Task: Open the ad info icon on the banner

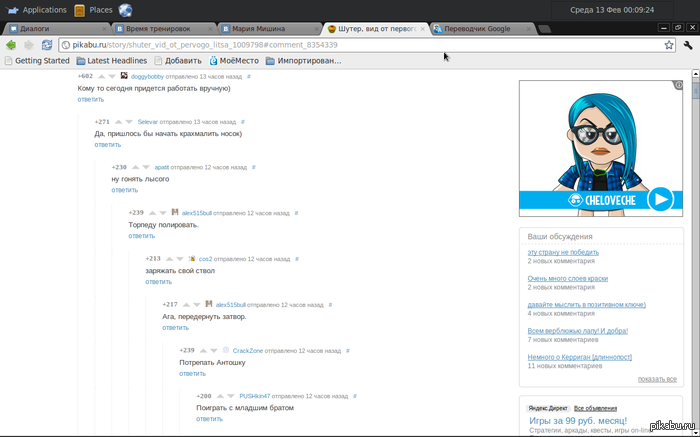Action: [679, 85]
